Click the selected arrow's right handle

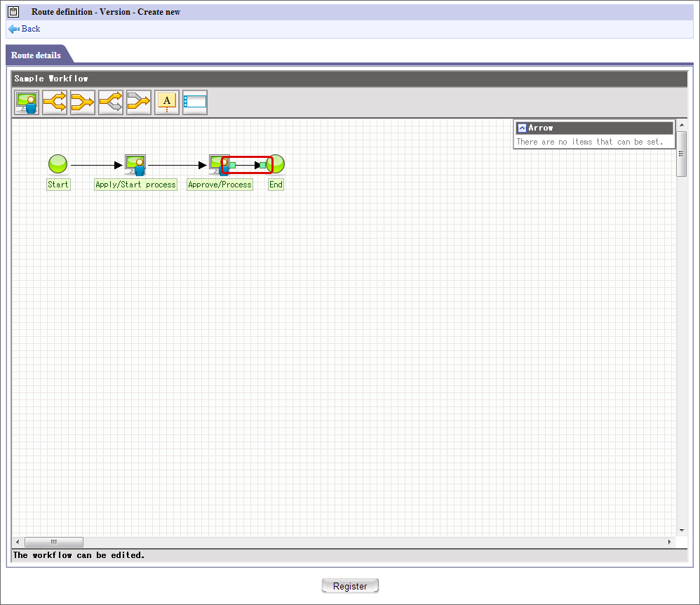tap(263, 166)
